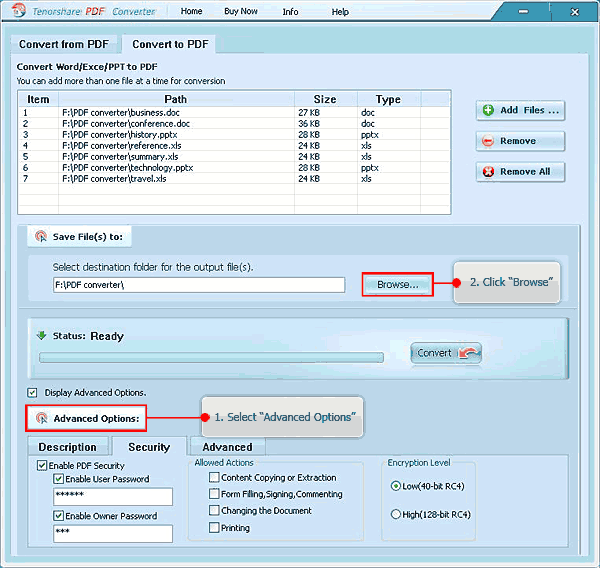Minimize the PDF Converter window
This screenshot has height=568, width=600.
tap(523, 12)
